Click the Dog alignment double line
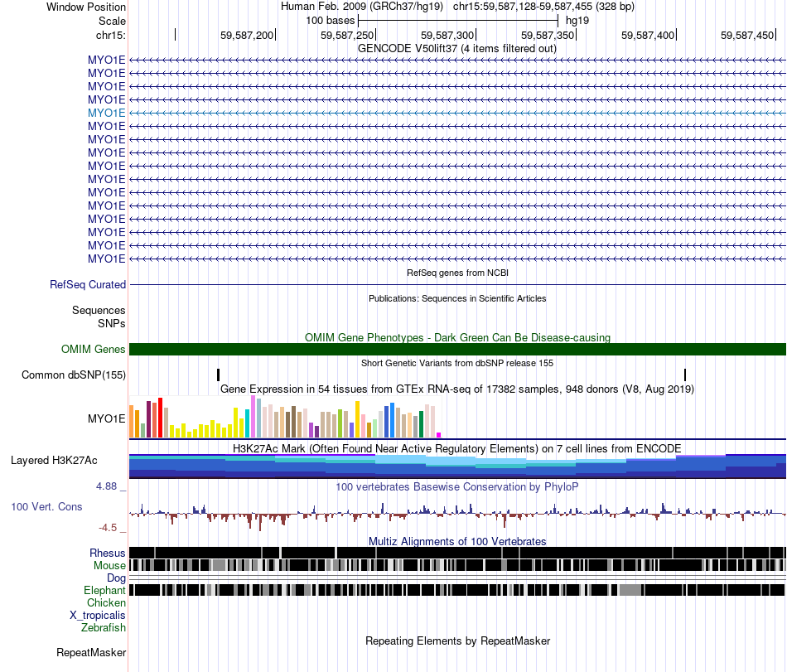Screen dimensions: 787x672 (457, 578)
